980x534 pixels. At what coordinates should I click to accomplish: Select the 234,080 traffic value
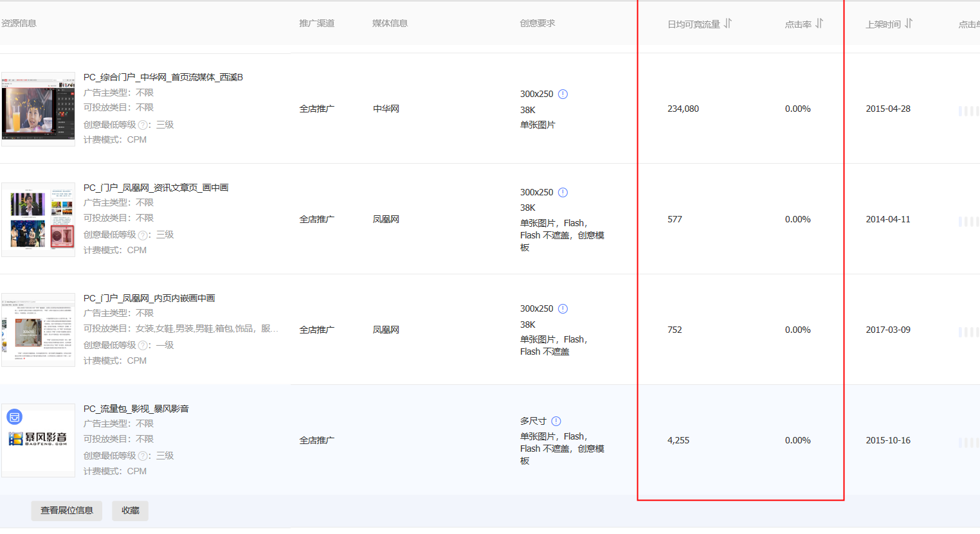pos(683,109)
